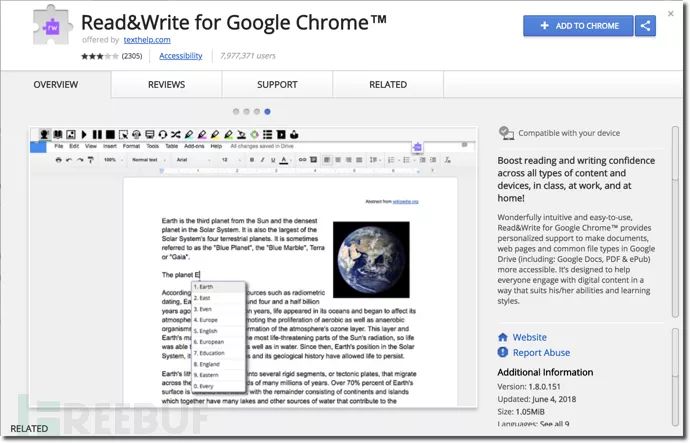This screenshot has height=443, width=690.
Task: Open the bulleted list dropdown
Action: point(407,160)
